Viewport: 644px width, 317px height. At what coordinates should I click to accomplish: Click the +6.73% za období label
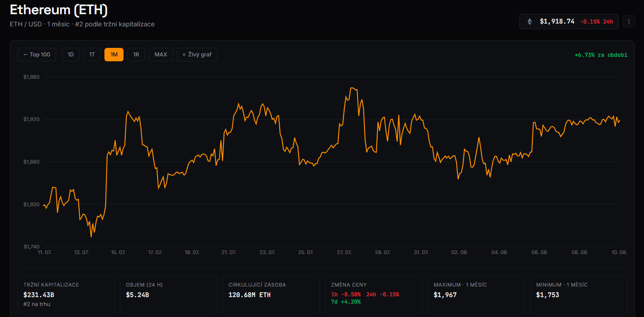click(601, 55)
